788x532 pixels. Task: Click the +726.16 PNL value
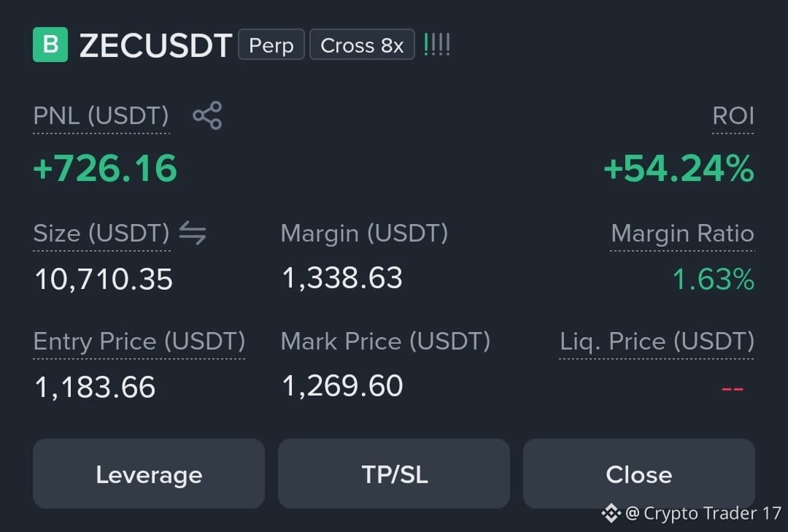(105, 168)
